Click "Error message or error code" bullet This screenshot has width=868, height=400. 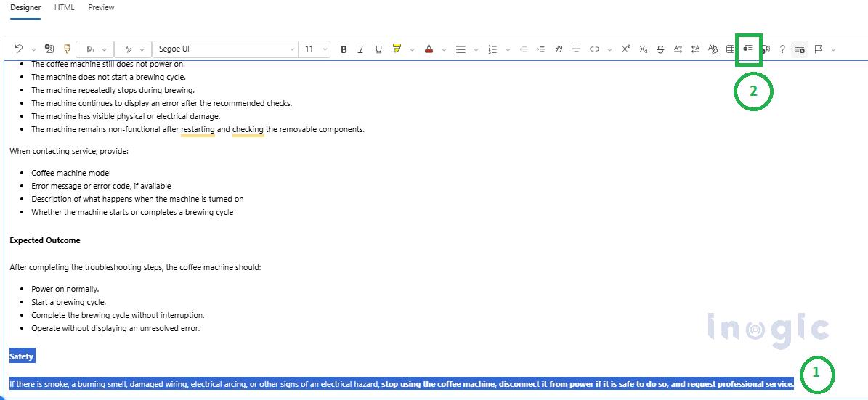coord(101,186)
